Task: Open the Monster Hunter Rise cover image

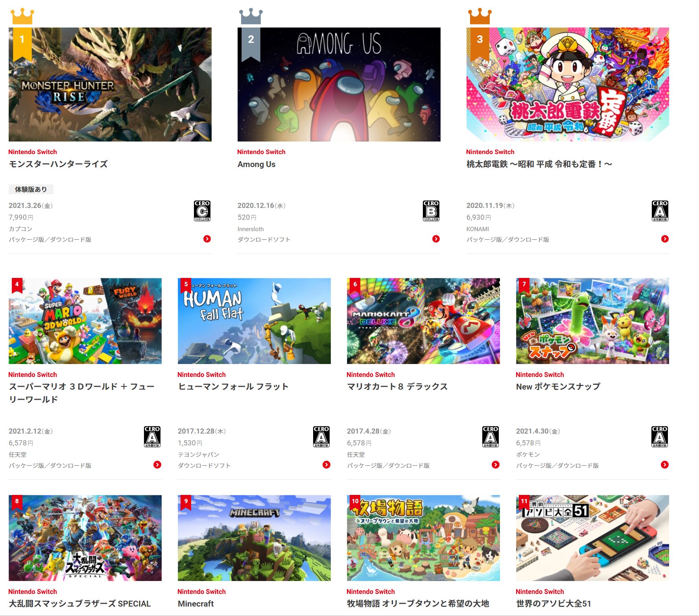Action: (x=110, y=85)
